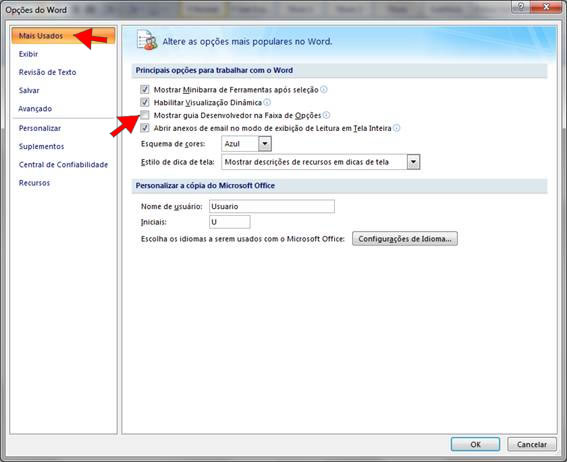Click the Escolha os idiomas label text
567x462 pixels.
[x=243, y=239]
